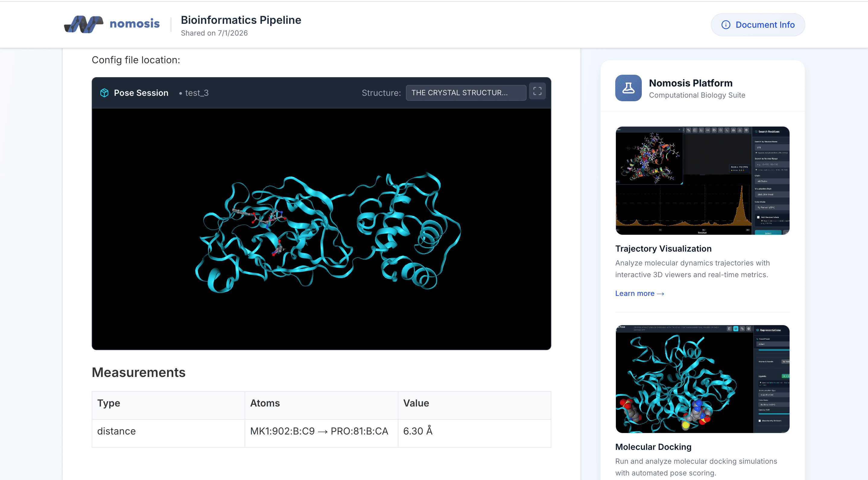The image size is (868, 480).
Task: Open the Molecular Docking screenshot thumbnail
Action: [702, 379]
